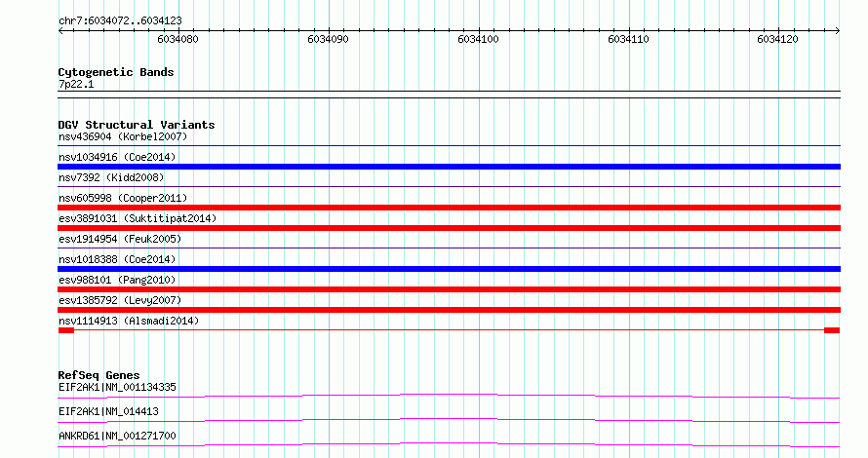The height and width of the screenshot is (458, 868).
Task: Click ruler position 6034120 label
Action: [x=777, y=39]
